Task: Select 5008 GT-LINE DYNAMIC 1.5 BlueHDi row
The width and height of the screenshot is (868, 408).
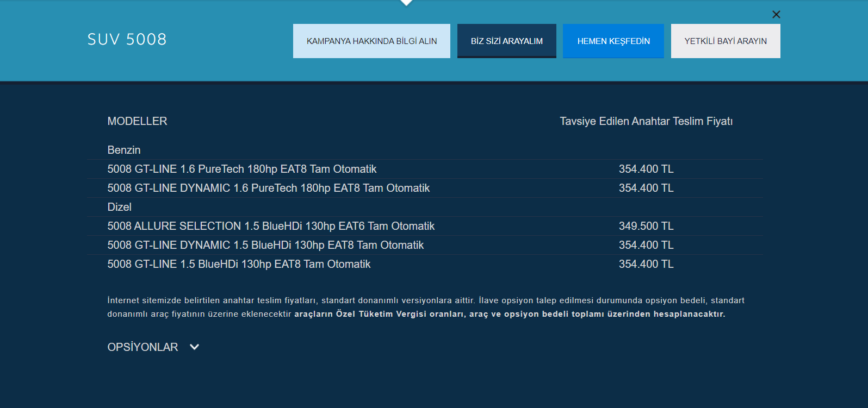Action: coord(425,245)
